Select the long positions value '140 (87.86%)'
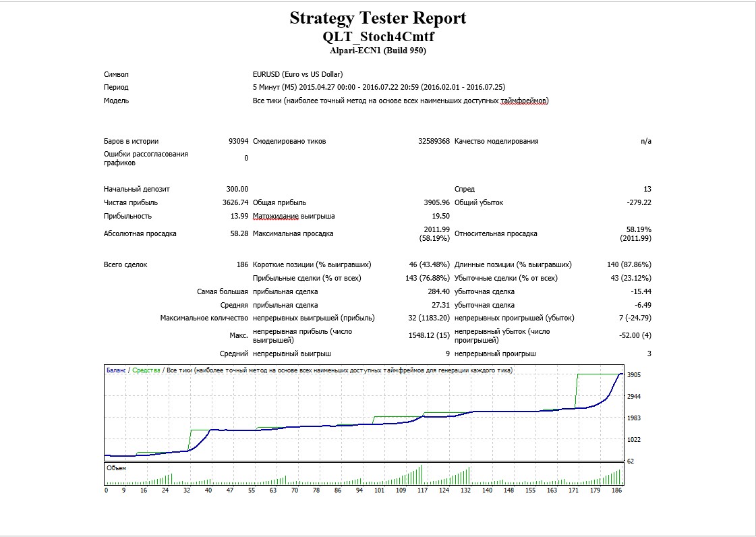 point(629,264)
